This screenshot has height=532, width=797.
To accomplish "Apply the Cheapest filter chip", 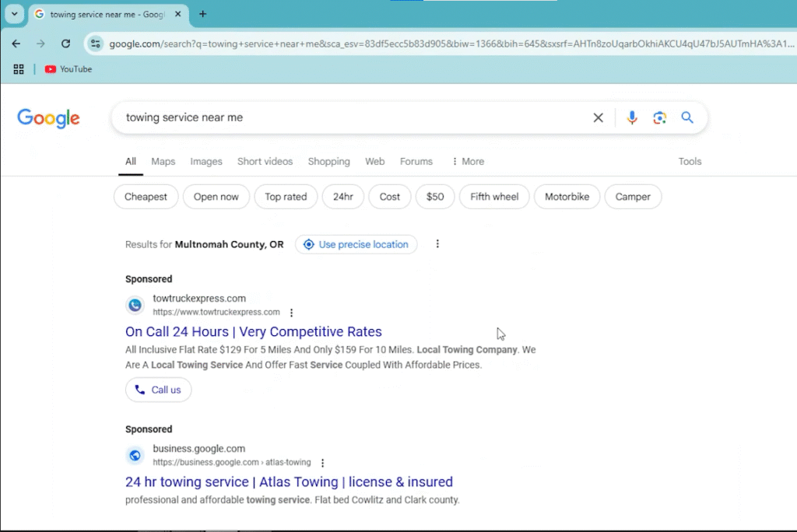I will [x=146, y=197].
